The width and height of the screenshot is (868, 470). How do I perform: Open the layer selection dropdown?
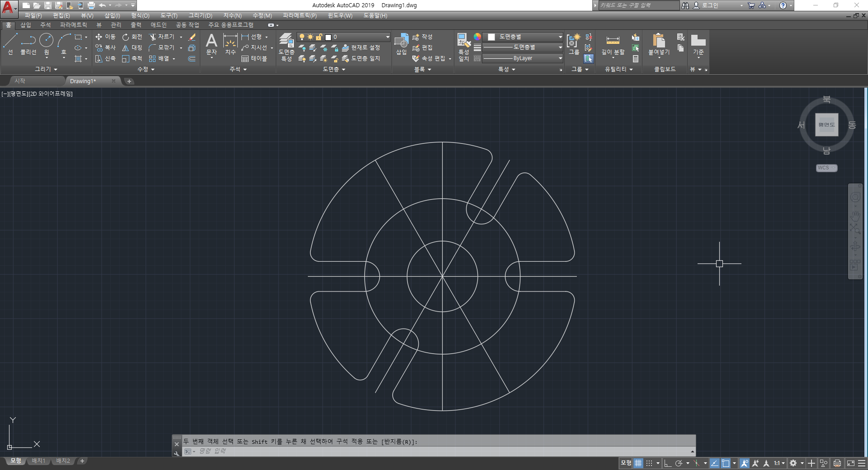(344, 37)
